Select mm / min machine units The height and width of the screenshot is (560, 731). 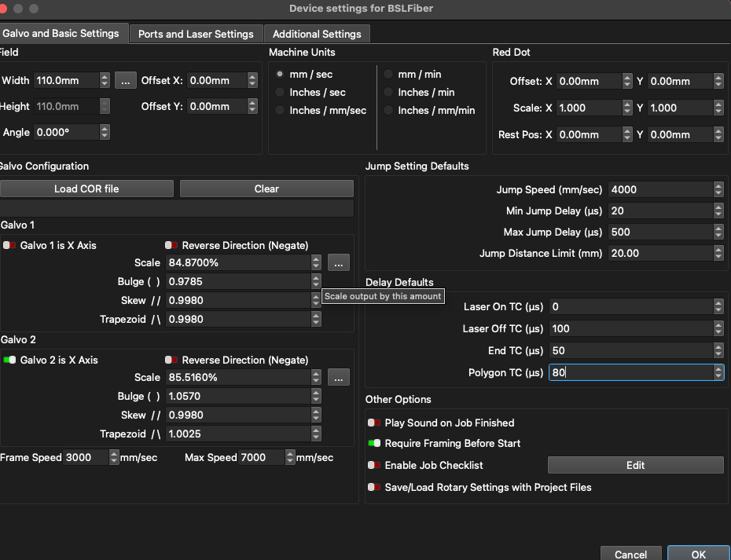389,75
